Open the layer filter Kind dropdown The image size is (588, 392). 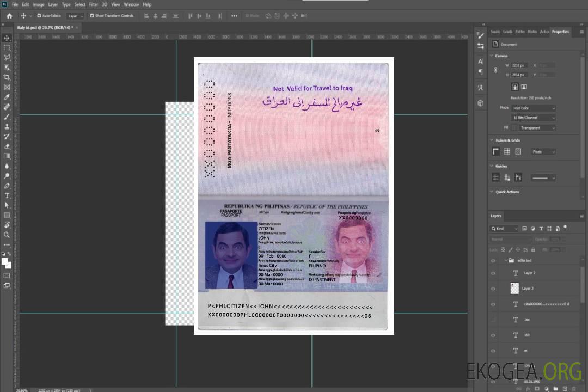(504, 229)
